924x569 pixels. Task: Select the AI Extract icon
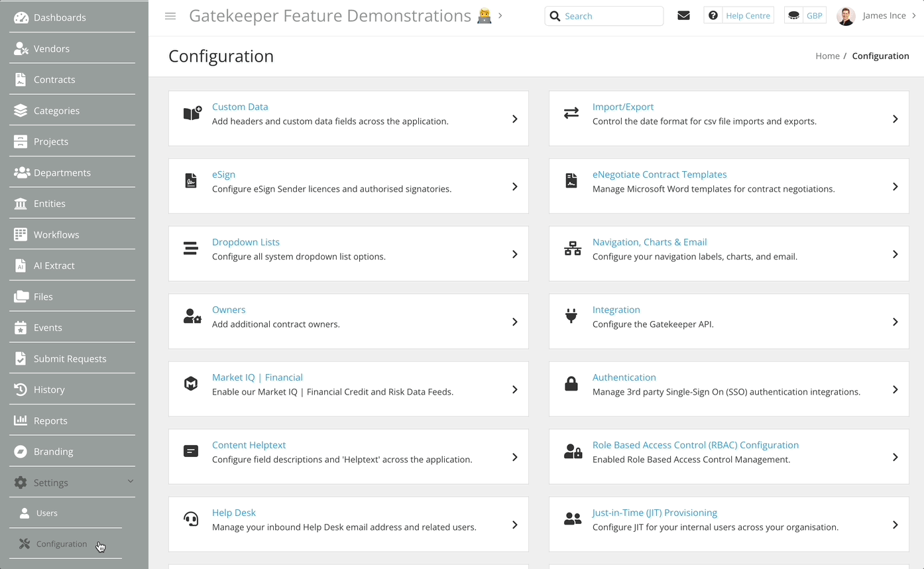click(21, 265)
